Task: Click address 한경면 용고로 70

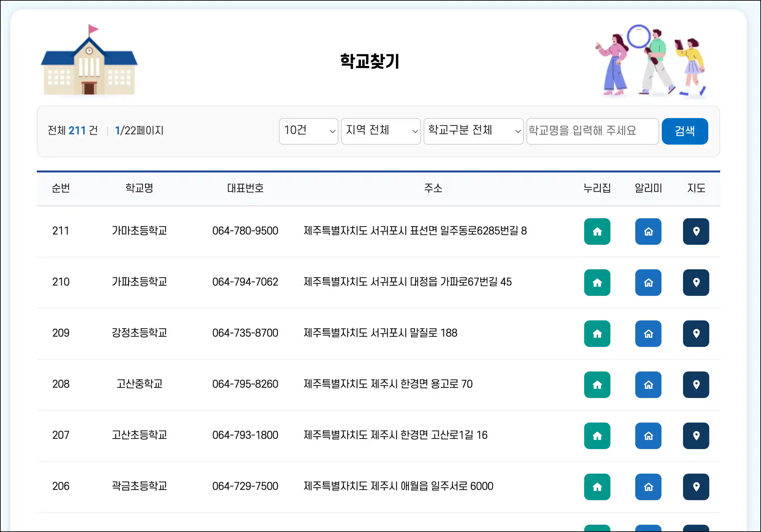Action: [437, 384]
